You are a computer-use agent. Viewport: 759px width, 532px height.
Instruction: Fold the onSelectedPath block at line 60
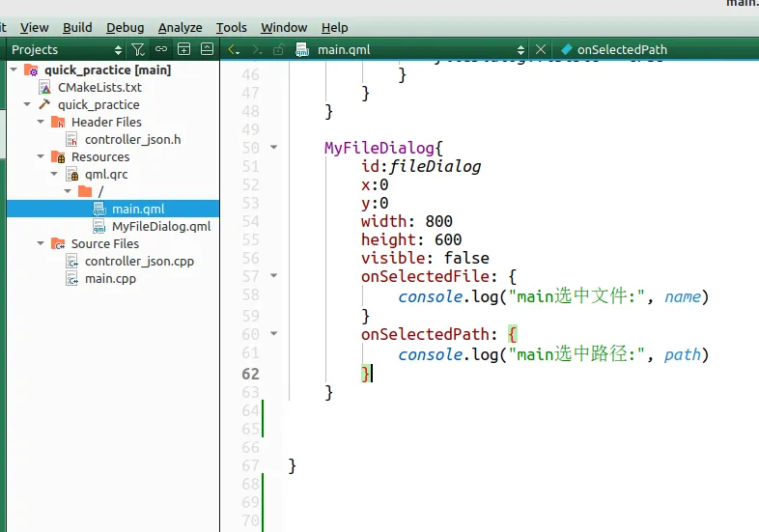coord(274,333)
